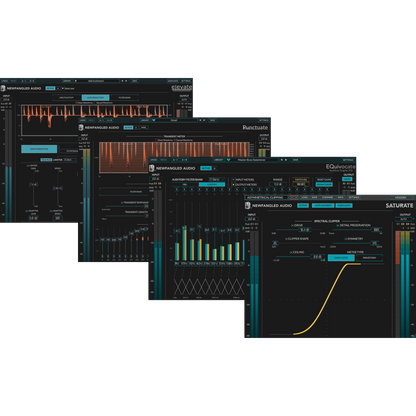Click the yellow gain curve in Saturate graph
This screenshot has height=416, width=416.
(x=327, y=299)
